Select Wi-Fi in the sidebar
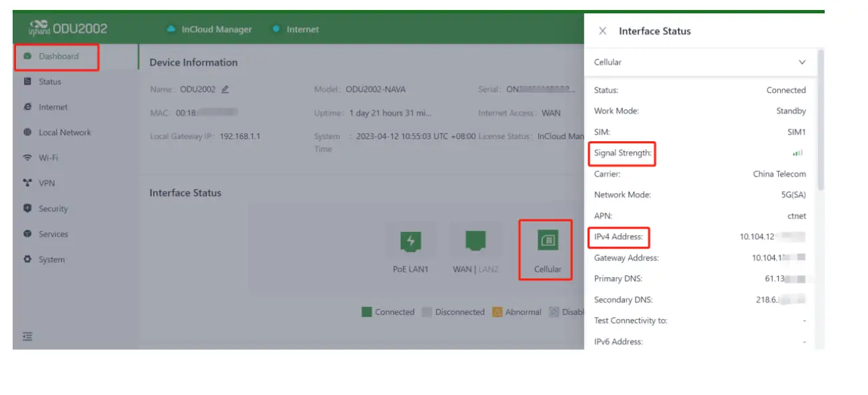 click(48, 158)
